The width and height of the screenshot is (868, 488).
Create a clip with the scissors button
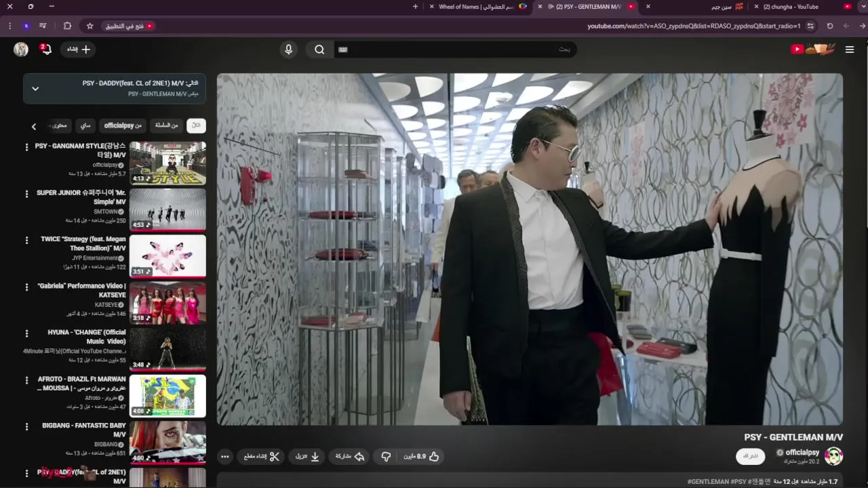pyautogui.click(x=262, y=457)
